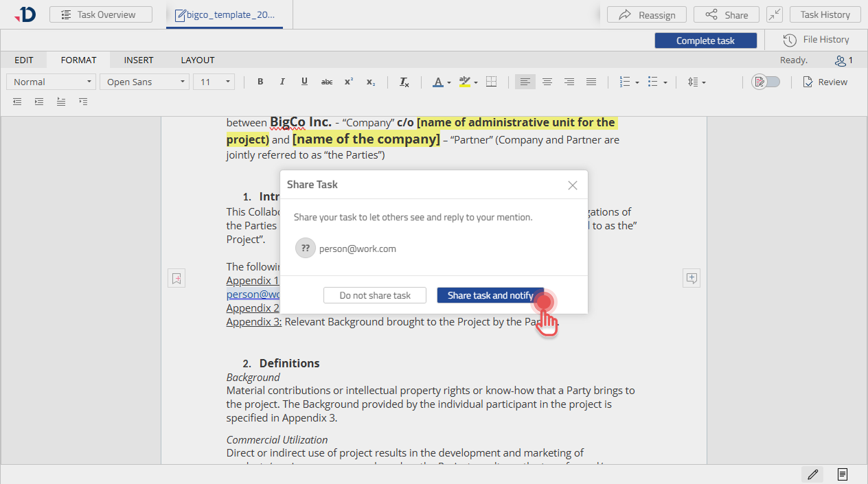Open the Open Sans font dropdown
The image size is (868, 484).
pyautogui.click(x=144, y=82)
